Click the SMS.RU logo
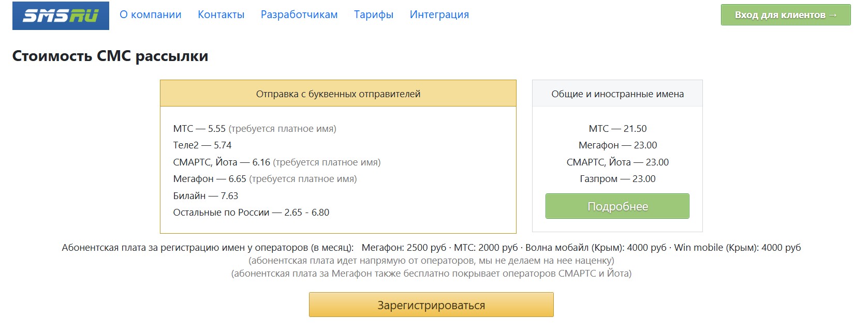This screenshot has width=868, height=333. (61, 16)
